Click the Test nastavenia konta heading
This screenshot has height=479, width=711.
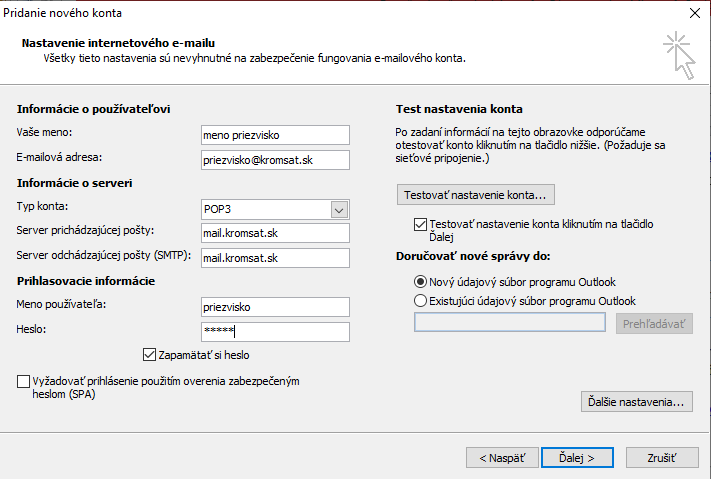[x=459, y=109]
